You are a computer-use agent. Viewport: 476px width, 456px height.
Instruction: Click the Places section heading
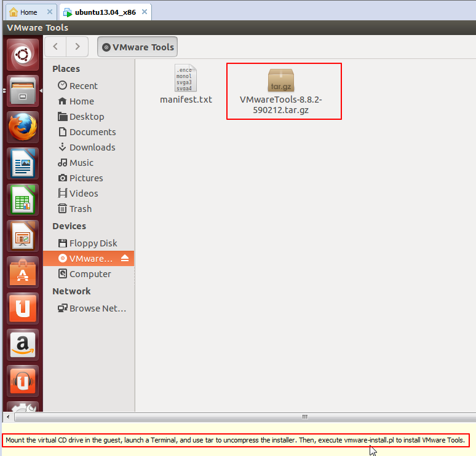[x=66, y=69]
